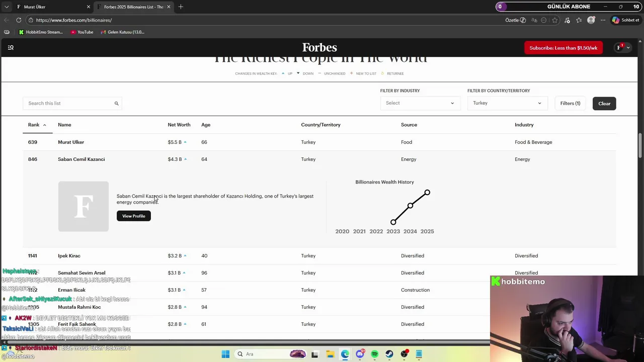Close the Murat Ülker tab
Image resolution: width=644 pixels, height=362 pixels.
(89, 7)
